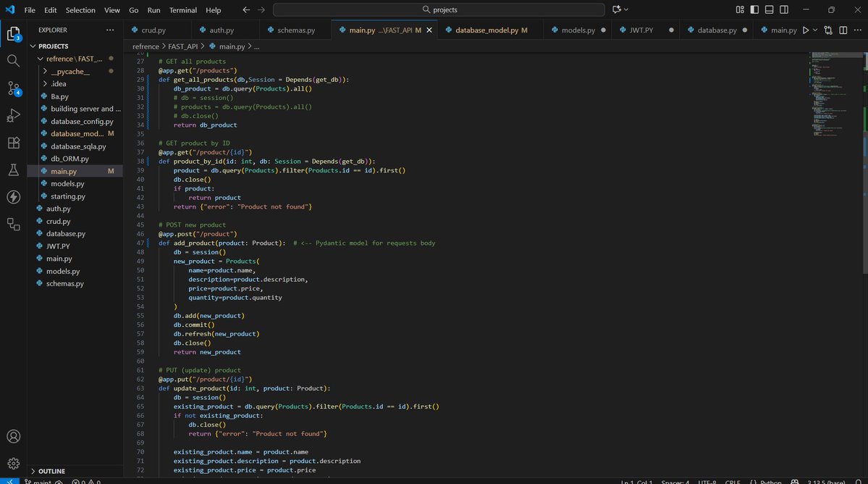The height and width of the screenshot is (484, 868).
Task: Split the editor using the layout icon
Action: point(843,30)
